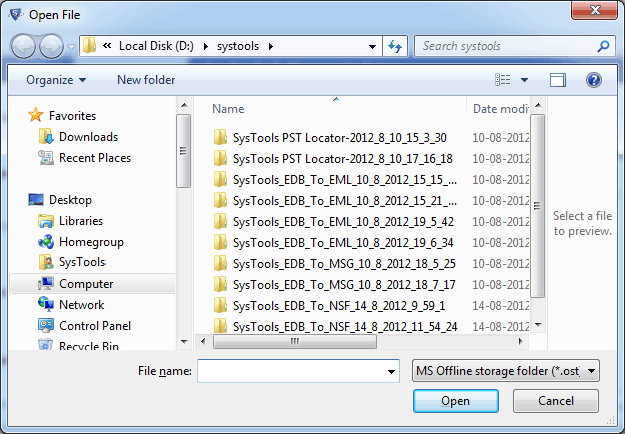Click the file list vertical scroll up arrow

tap(538, 106)
